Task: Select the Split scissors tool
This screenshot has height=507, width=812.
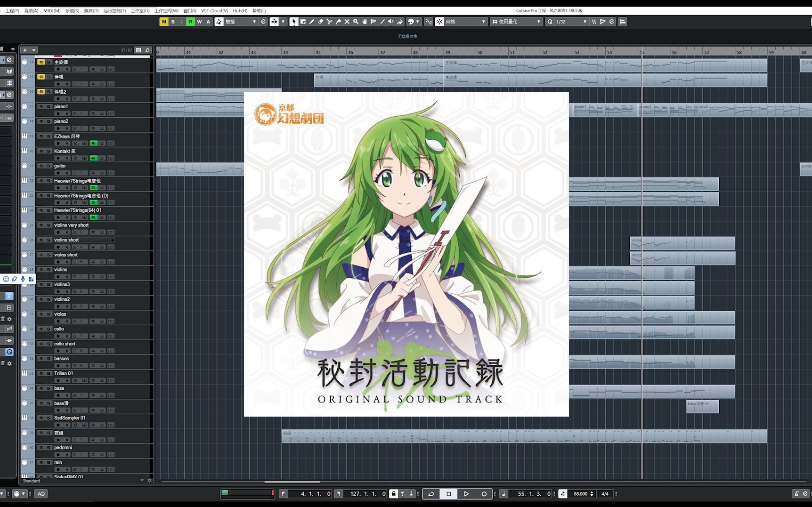Action: pos(329,22)
